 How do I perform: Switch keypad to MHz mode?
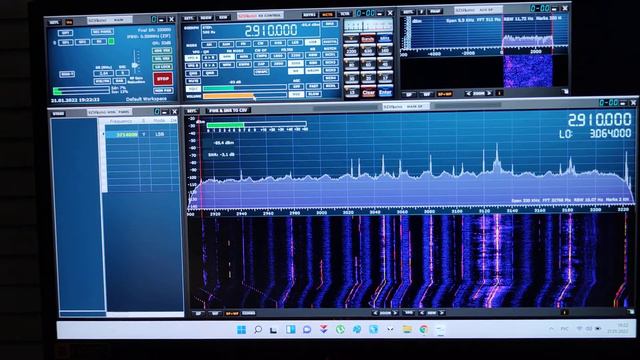click(385, 38)
